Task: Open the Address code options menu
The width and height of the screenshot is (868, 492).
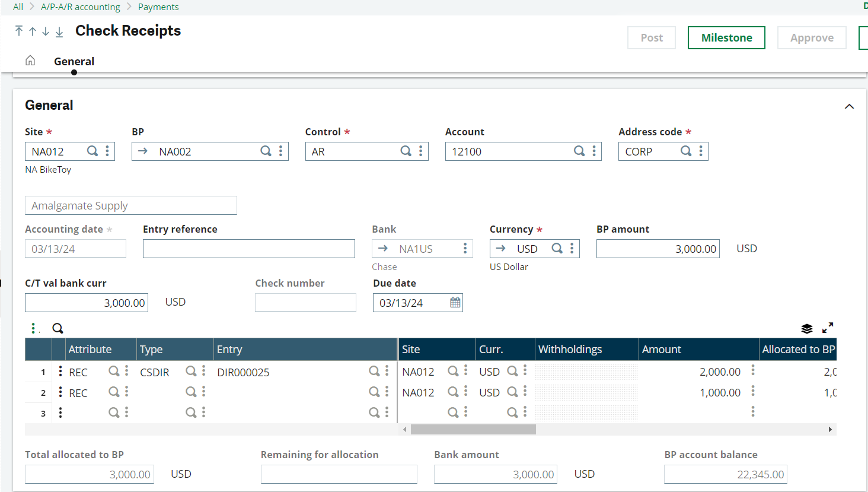Action: coord(700,151)
